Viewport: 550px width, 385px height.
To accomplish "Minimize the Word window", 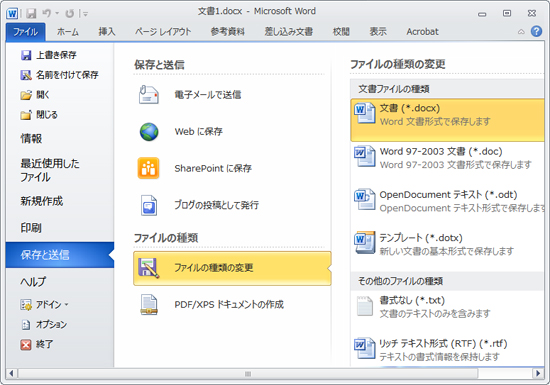I will pyautogui.click(x=482, y=14).
